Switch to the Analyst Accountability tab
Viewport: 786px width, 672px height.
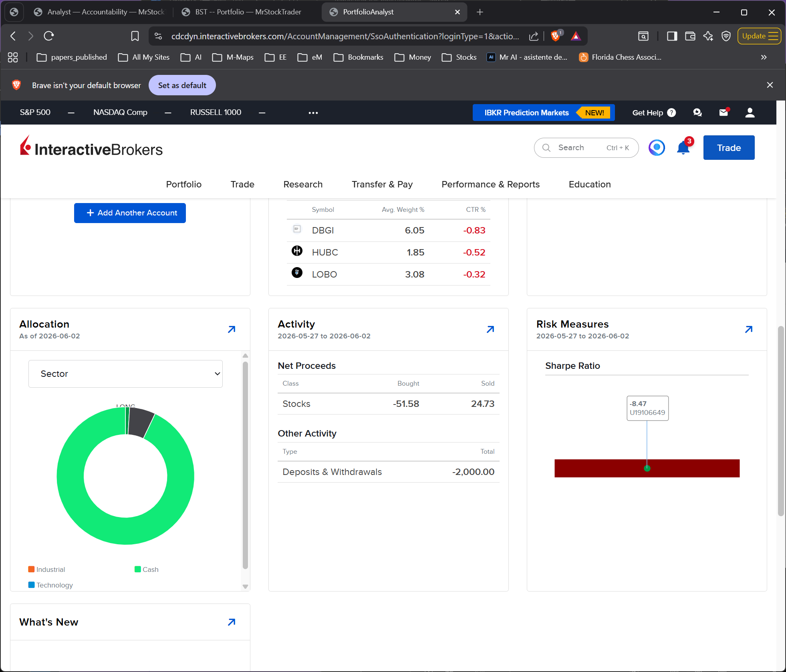click(100, 12)
